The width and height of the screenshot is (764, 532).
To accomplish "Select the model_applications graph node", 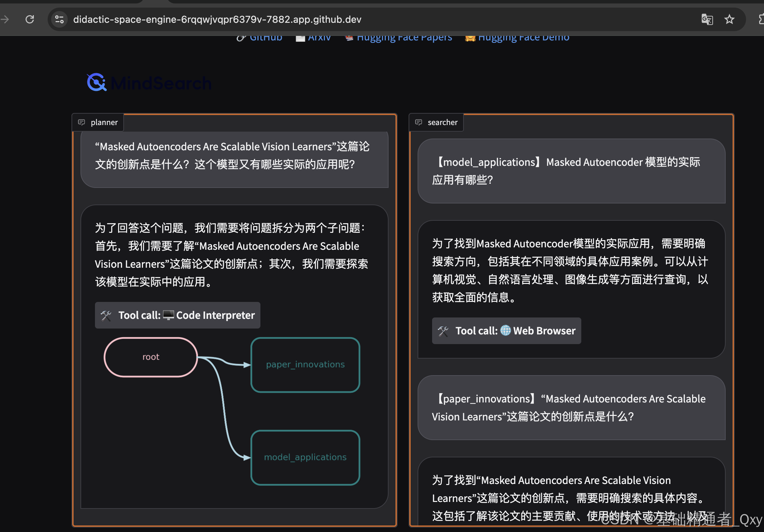I will [305, 457].
